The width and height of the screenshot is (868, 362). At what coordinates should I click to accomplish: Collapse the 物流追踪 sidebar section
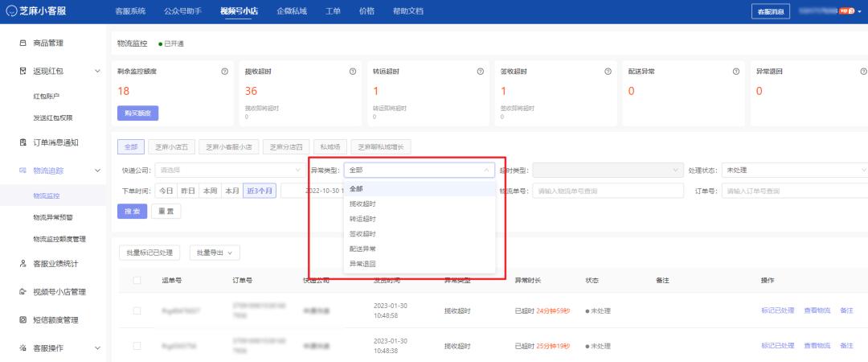(x=97, y=171)
